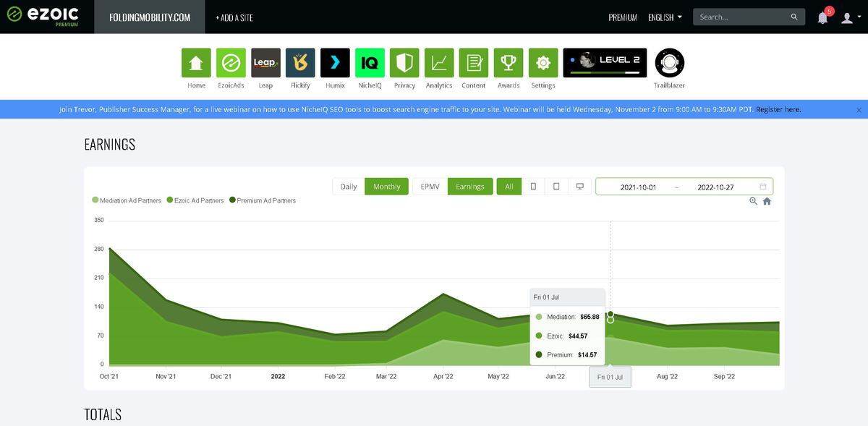The image size is (868, 426).
Task: Click the Oct '21 axis label
Action: pyautogui.click(x=110, y=376)
